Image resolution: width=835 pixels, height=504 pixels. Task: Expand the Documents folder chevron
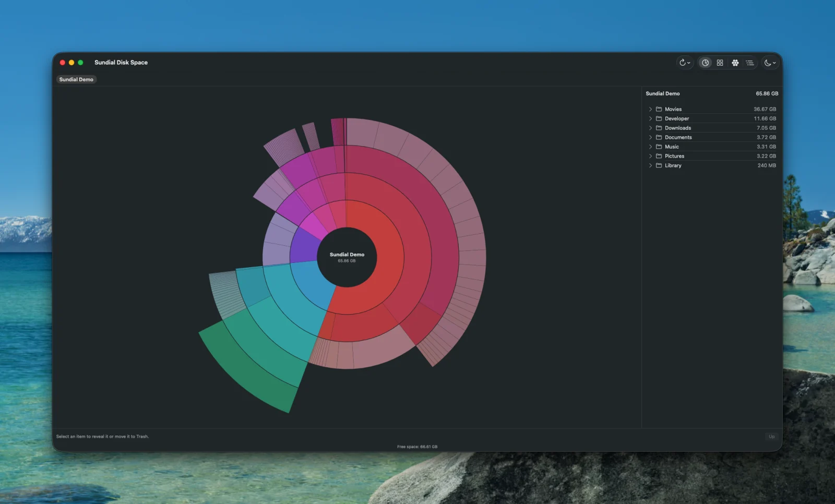650,137
